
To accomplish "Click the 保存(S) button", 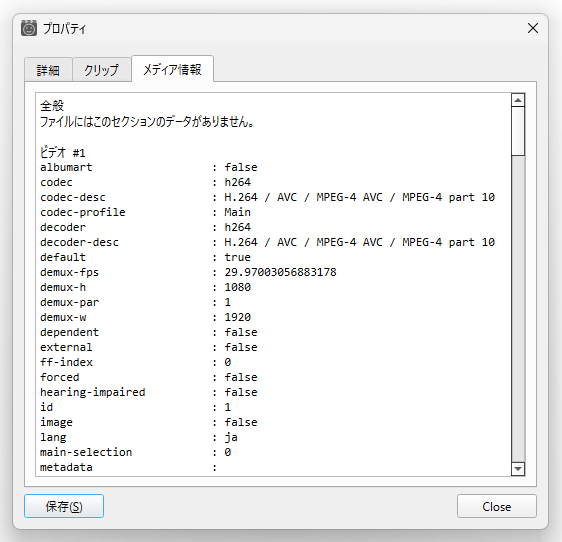I will 64,506.
